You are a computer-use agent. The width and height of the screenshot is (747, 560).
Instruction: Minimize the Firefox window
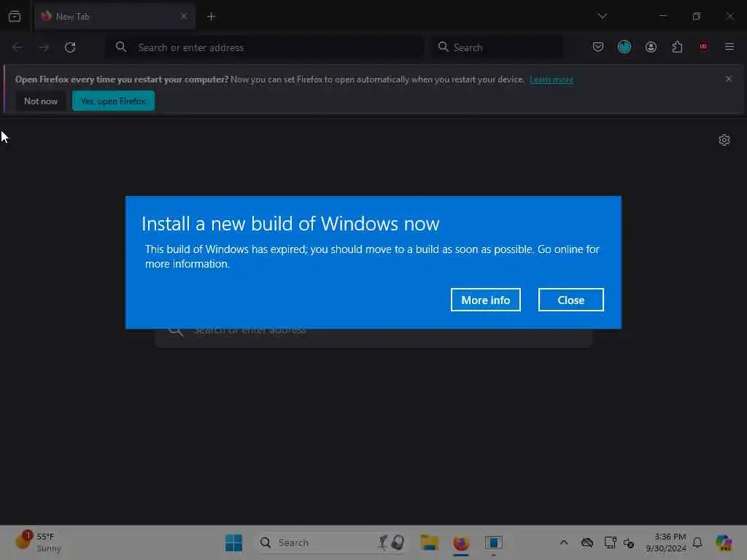point(662,16)
